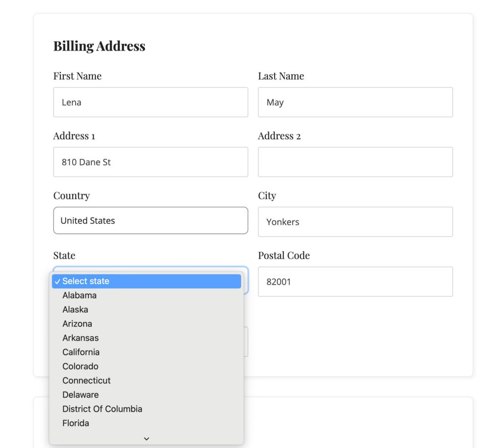Select Florida as the state
The image size is (503, 448).
click(x=75, y=423)
